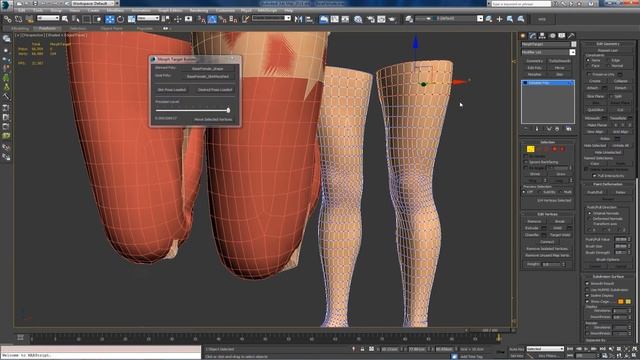
Task: Open the Workspace Default dropdown
Action: click(93, 4)
